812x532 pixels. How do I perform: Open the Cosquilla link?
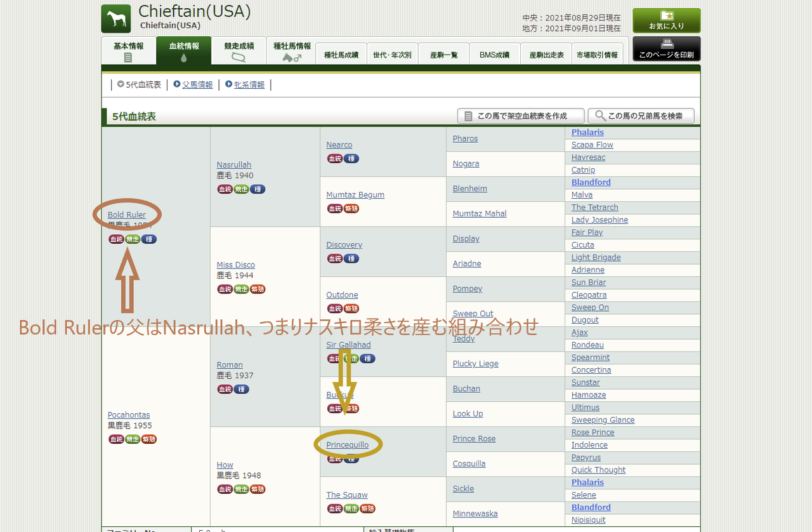[x=469, y=463]
